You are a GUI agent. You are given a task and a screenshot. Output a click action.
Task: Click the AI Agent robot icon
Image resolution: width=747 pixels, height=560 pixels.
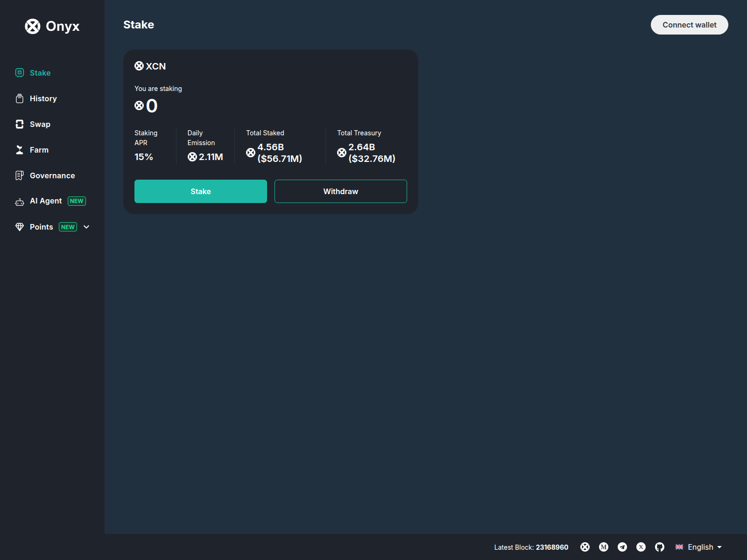20,201
